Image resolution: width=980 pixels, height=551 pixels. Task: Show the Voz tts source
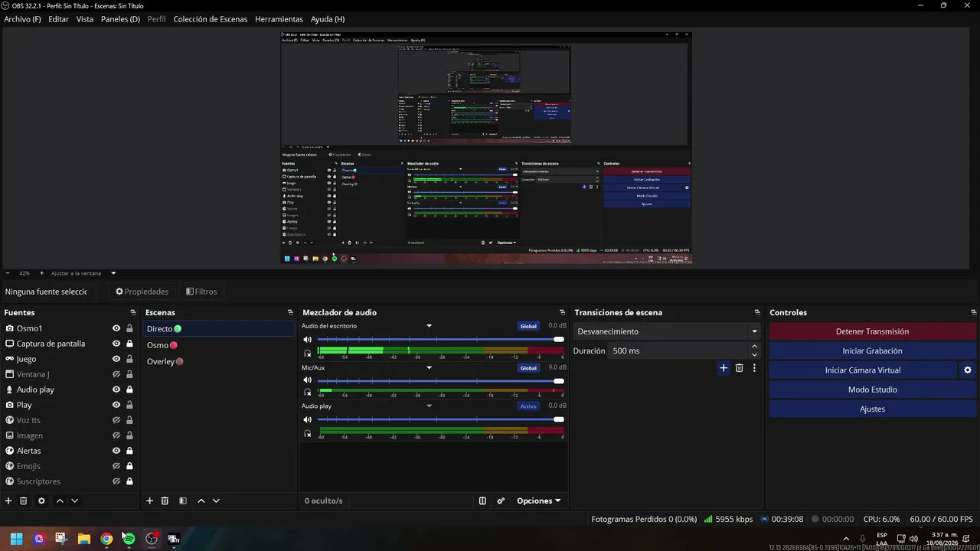116,420
